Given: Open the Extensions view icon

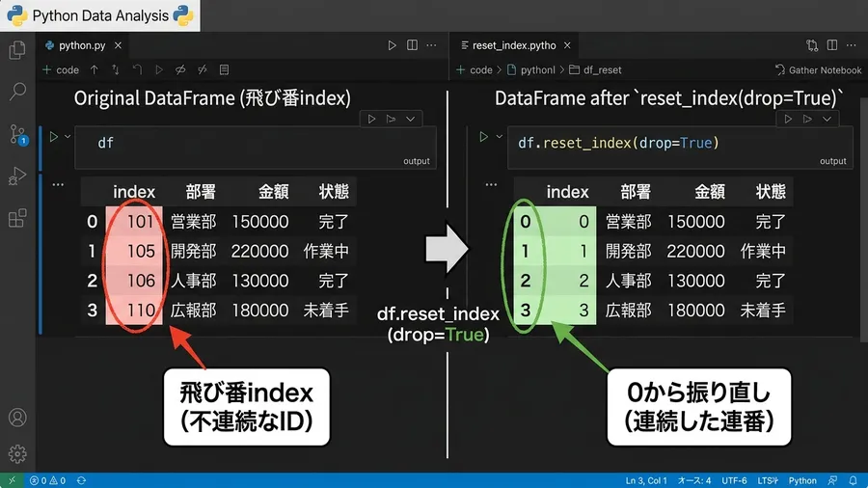Looking at the screenshot, I should coord(17,218).
